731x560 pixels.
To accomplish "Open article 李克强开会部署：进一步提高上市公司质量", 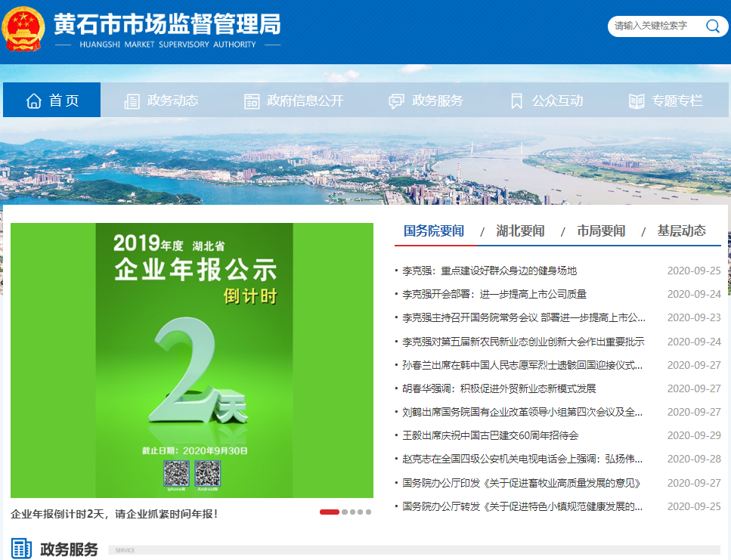I will click(x=494, y=294).
